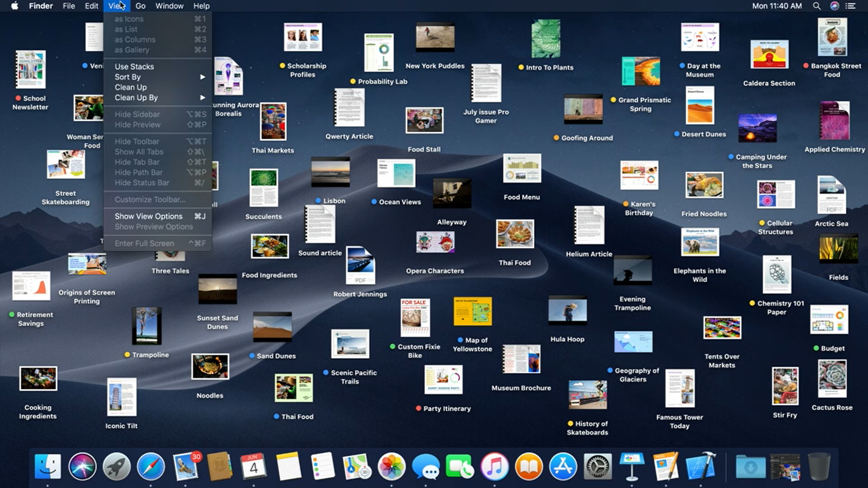
Task: Select Retirement Savings chart file
Action: click(x=31, y=286)
